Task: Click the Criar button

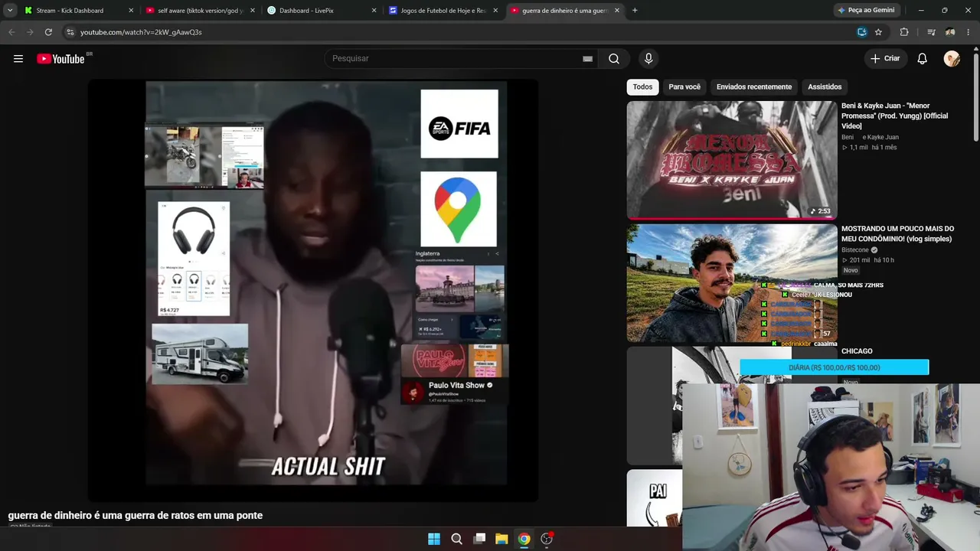Action: click(885, 59)
